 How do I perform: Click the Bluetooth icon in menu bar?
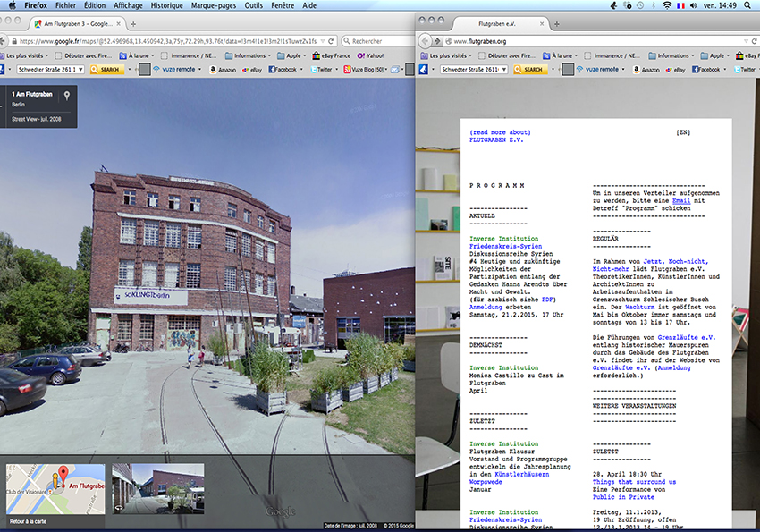[654, 5]
